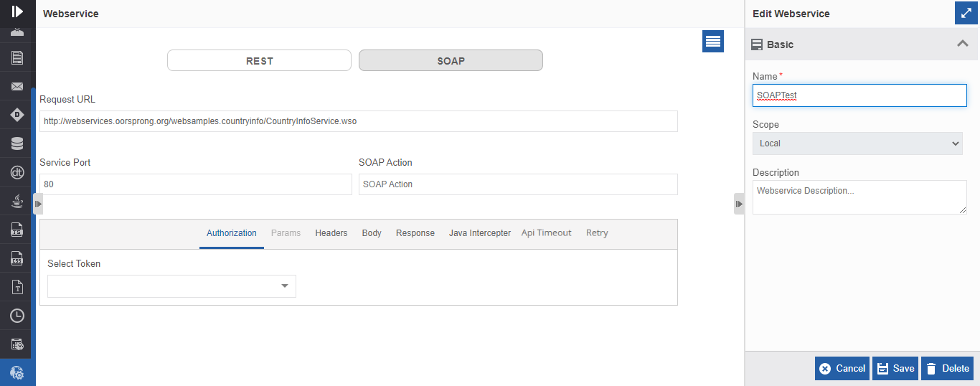Open the Java Intercepter tab
Screen dimensions: 980x386
click(480, 233)
